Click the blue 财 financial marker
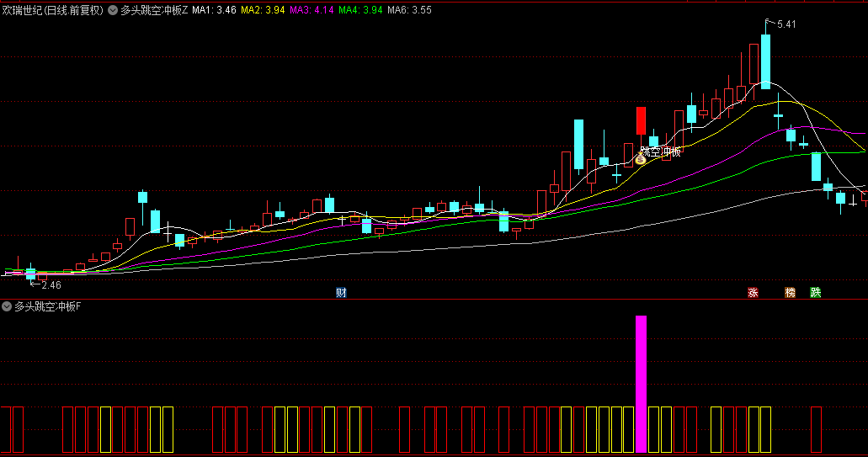 click(x=341, y=293)
